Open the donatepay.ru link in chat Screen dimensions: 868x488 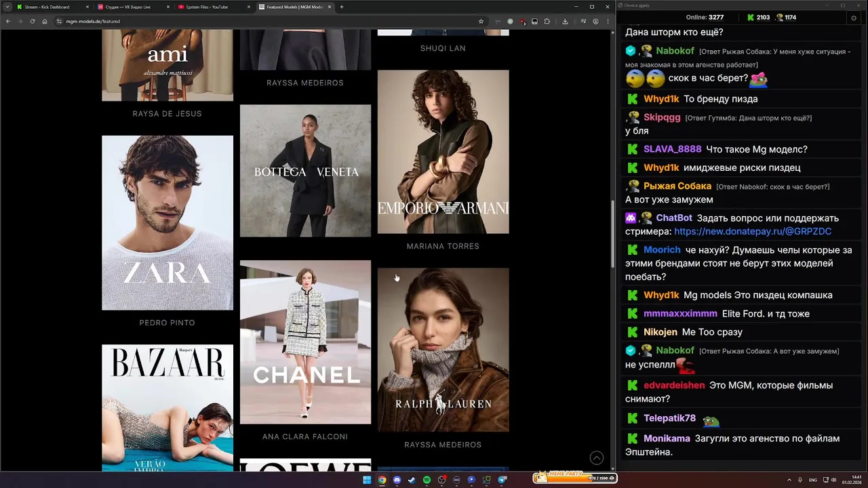[753, 231]
